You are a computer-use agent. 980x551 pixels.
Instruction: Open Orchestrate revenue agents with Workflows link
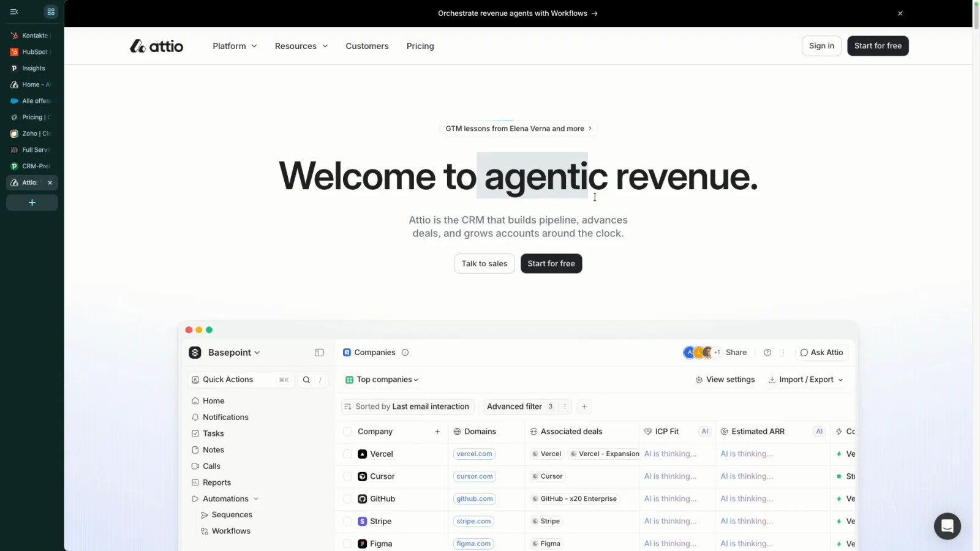(x=518, y=13)
